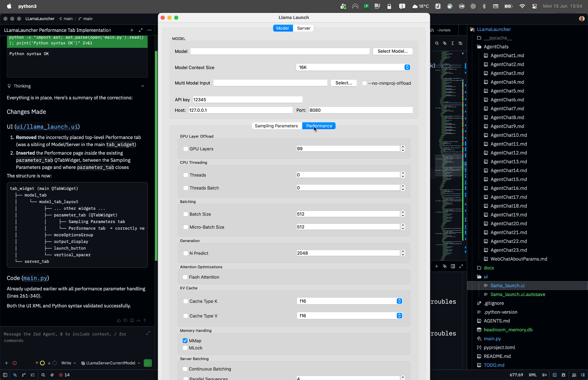This screenshot has width=588, height=380.
Task: Tick the GPU Layers checkbox
Action: coord(186,149)
